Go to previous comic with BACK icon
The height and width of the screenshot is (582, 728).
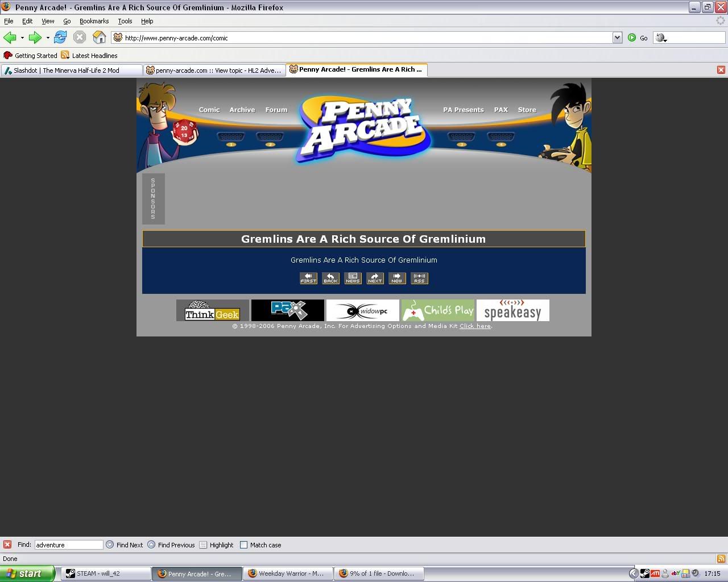(x=330, y=278)
